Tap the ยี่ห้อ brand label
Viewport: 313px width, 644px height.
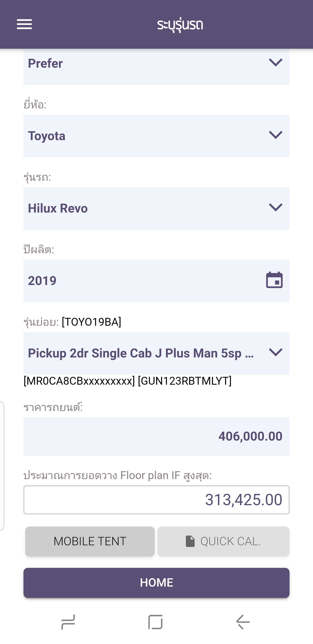(35, 104)
